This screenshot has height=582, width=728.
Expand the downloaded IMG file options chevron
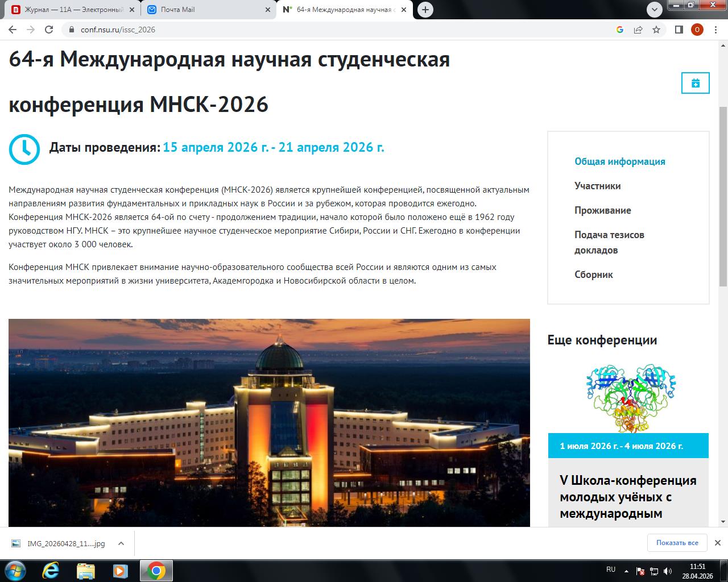point(121,543)
